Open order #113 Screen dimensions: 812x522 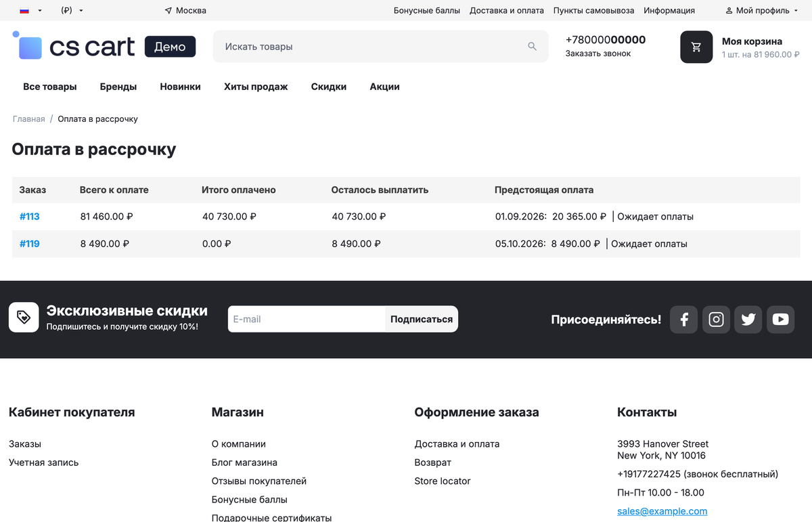tap(30, 217)
